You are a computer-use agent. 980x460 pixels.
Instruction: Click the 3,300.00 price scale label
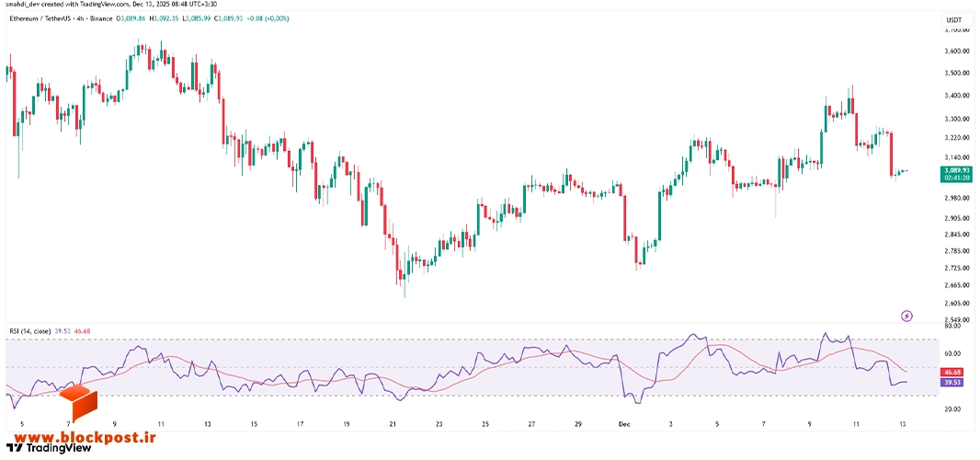953,119
